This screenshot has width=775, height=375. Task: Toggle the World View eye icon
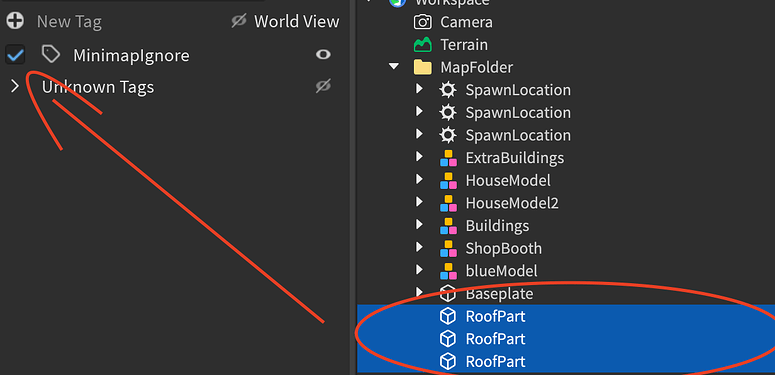[x=239, y=21]
